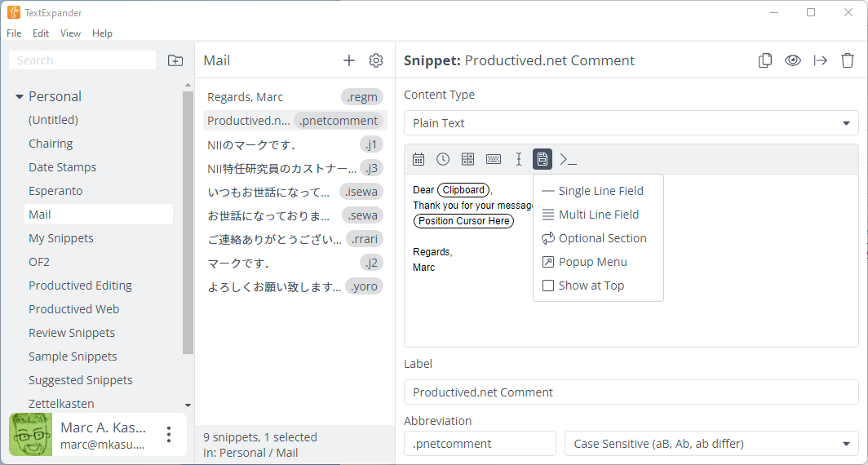Open the date/time math calculator icon
868x465 pixels.
(468, 159)
